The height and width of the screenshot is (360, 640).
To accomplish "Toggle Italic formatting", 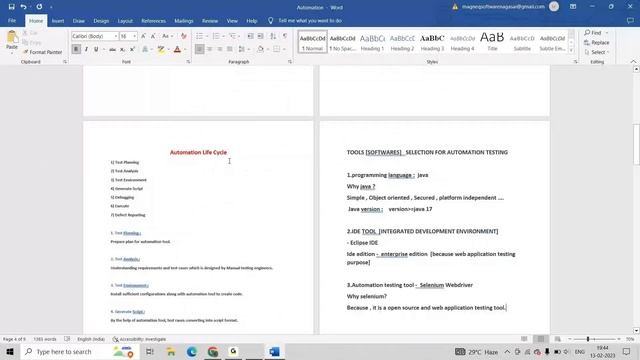I will (x=86, y=49).
